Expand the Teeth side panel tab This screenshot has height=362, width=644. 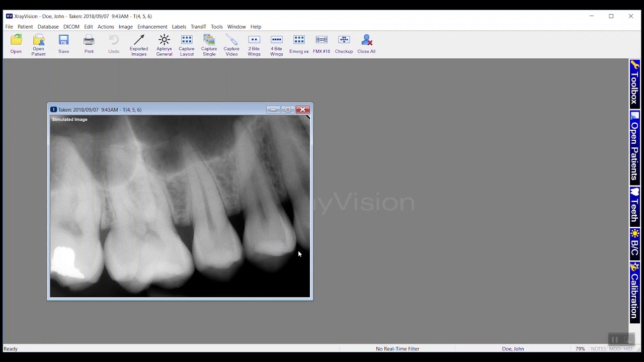click(x=635, y=207)
